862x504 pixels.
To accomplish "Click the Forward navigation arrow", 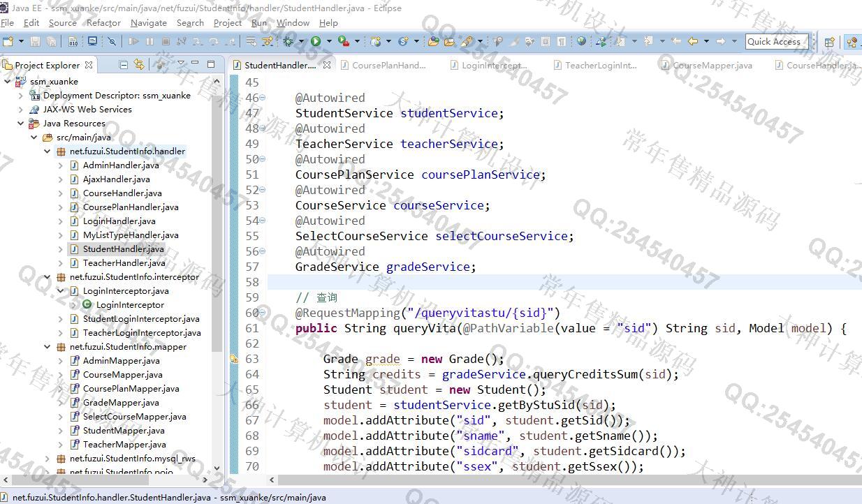I will click(x=719, y=42).
